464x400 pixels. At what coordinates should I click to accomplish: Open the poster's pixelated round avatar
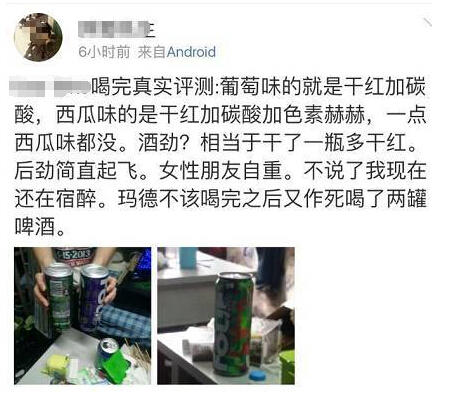(x=38, y=37)
